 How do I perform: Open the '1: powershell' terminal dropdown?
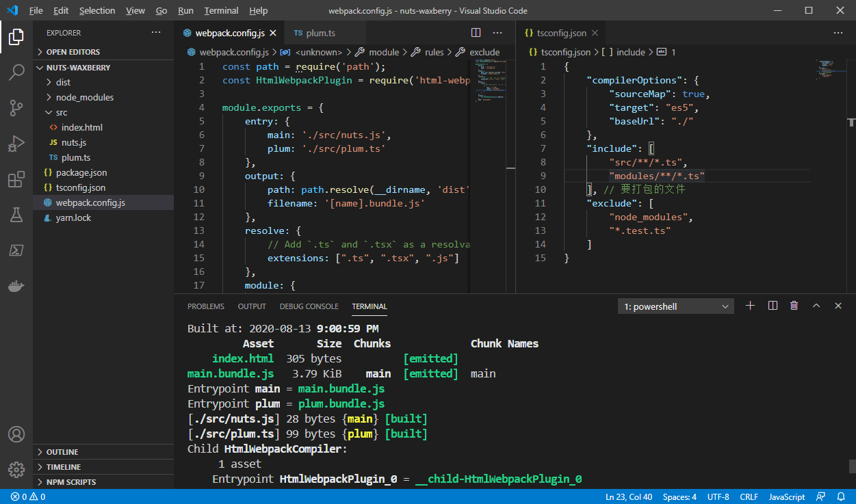[675, 306]
